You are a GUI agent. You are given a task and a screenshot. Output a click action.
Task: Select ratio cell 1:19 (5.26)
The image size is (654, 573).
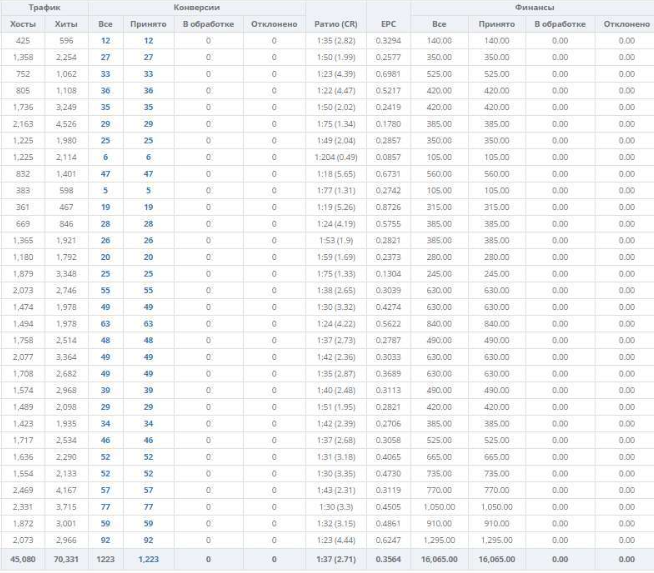(336, 207)
